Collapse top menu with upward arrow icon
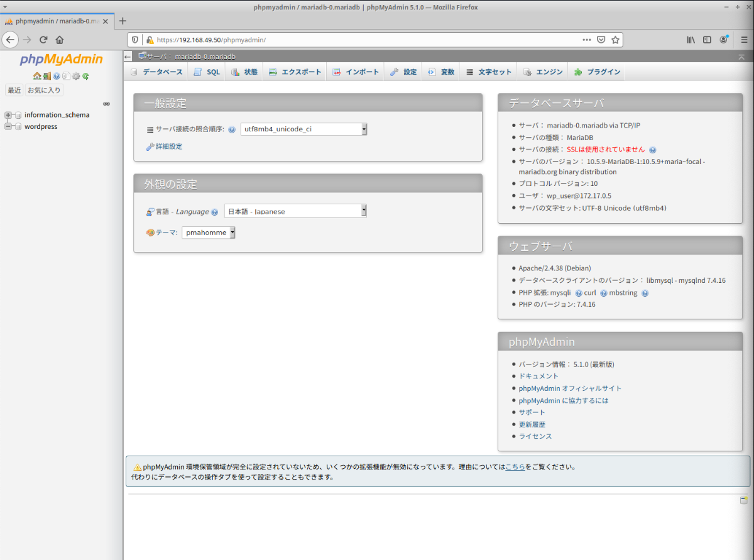 (x=741, y=57)
